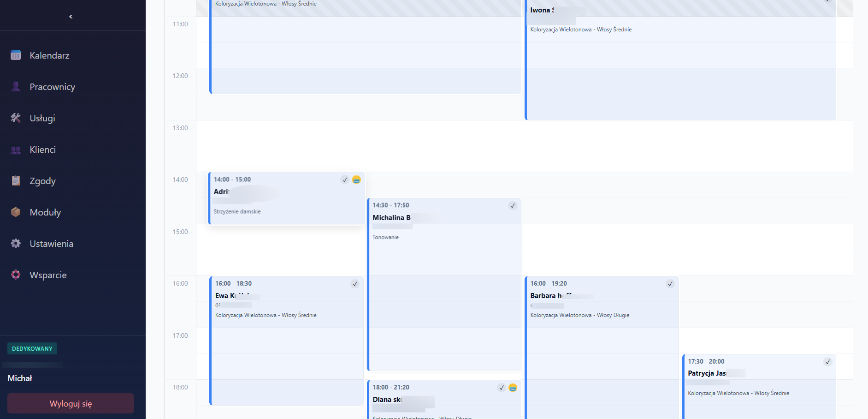This screenshot has height=419, width=868.
Task: Click the empty 13:00 calendar slot
Action: 524,133
